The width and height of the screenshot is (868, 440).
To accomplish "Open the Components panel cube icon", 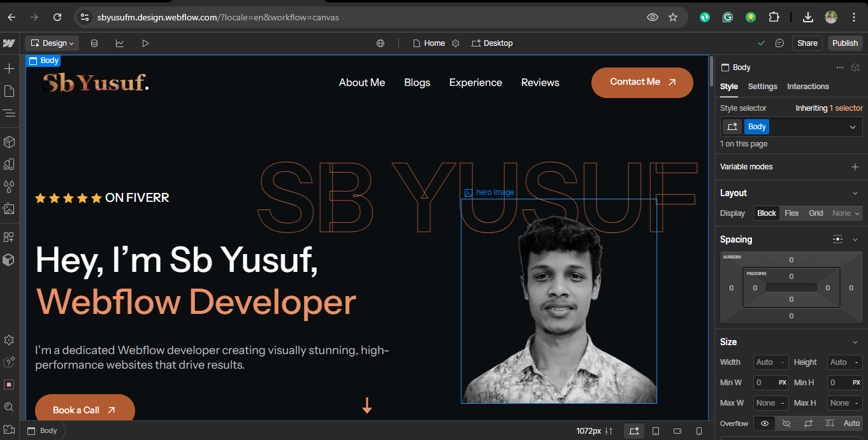I will pyautogui.click(x=9, y=141).
